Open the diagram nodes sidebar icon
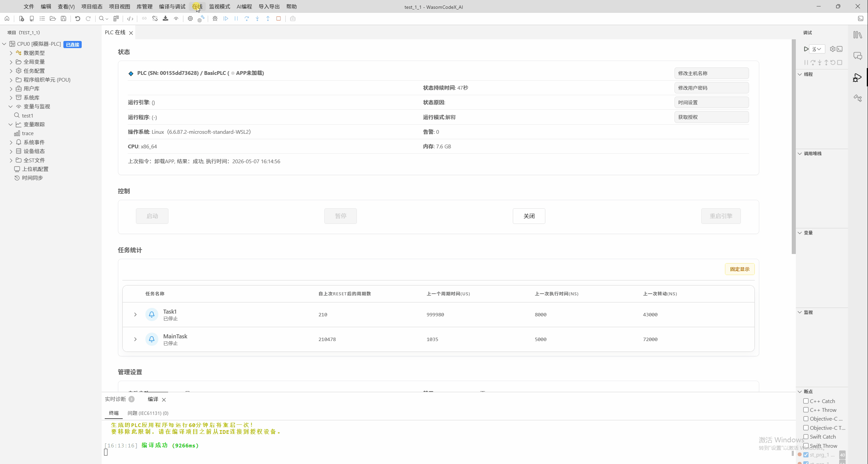The height and width of the screenshot is (464, 868). (857, 99)
